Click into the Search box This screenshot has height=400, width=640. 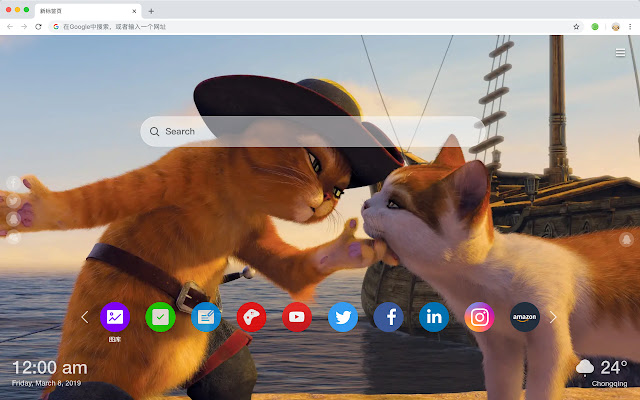click(313, 131)
